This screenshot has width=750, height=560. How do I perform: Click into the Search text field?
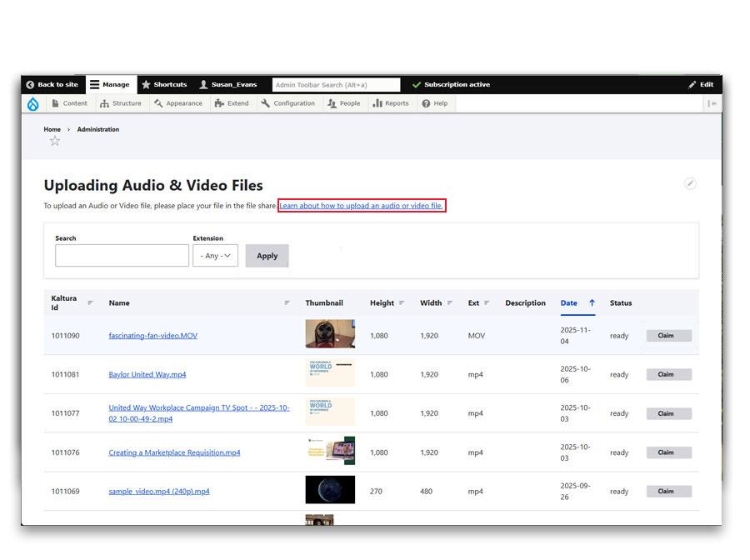(x=122, y=255)
